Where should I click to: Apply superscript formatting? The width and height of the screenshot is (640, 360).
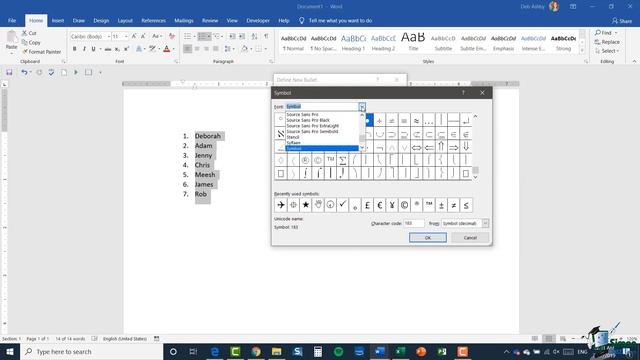pyautogui.click(x=127, y=49)
